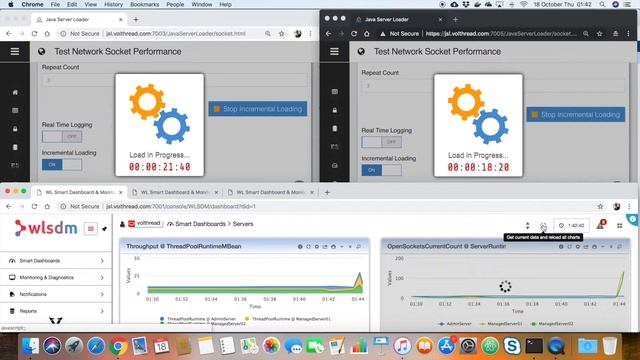Expand Reports in WLSDM sidebar
Screen dimensions: 640x360
(x=56, y=311)
